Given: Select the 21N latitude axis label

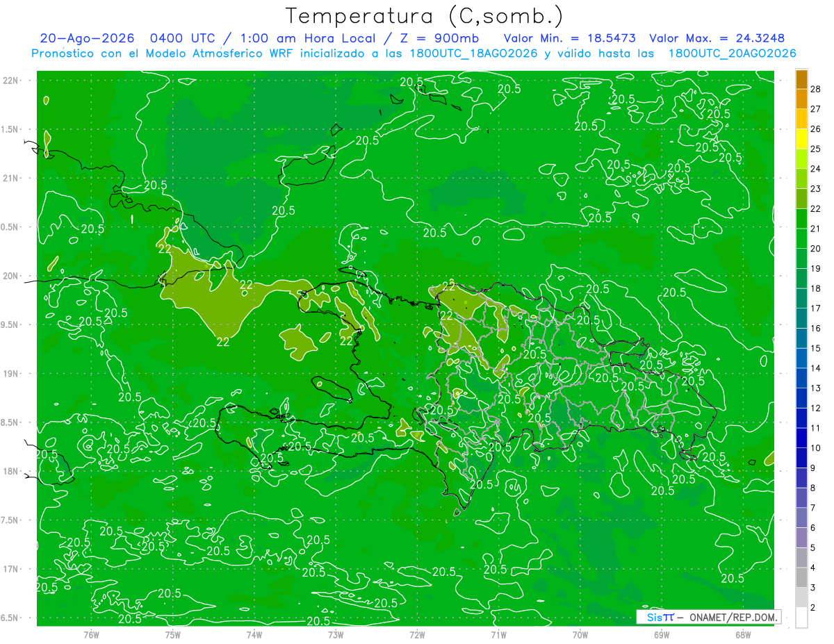Looking at the screenshot, I should pyautogui.click(x=10, y=179).
